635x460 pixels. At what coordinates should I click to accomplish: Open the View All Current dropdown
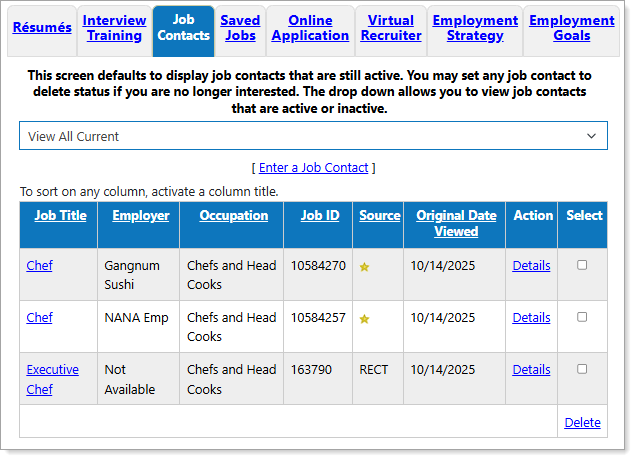[x=313, y=136]
